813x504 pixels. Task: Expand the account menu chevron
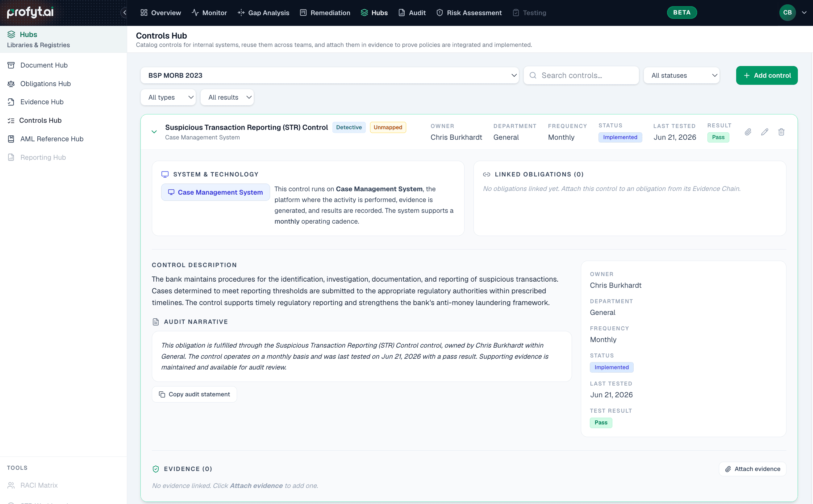(804, 12)
